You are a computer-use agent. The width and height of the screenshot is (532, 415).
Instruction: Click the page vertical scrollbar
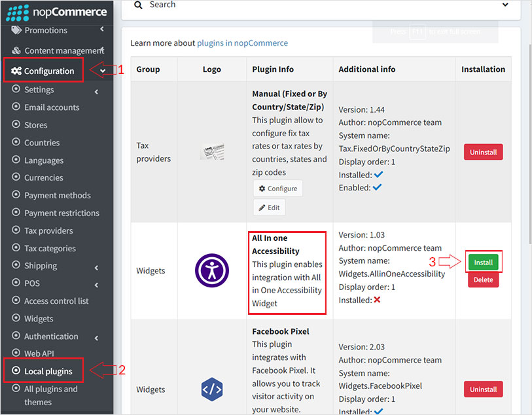529,143
